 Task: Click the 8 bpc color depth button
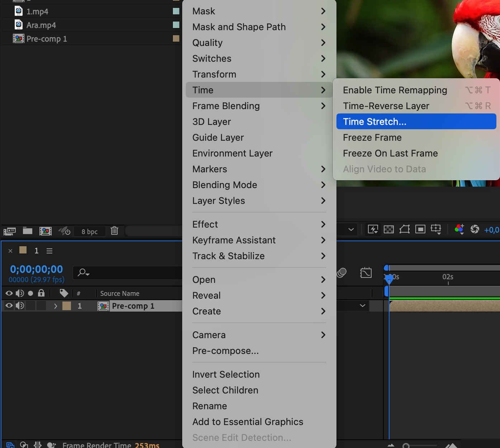(x=89, y=232)
